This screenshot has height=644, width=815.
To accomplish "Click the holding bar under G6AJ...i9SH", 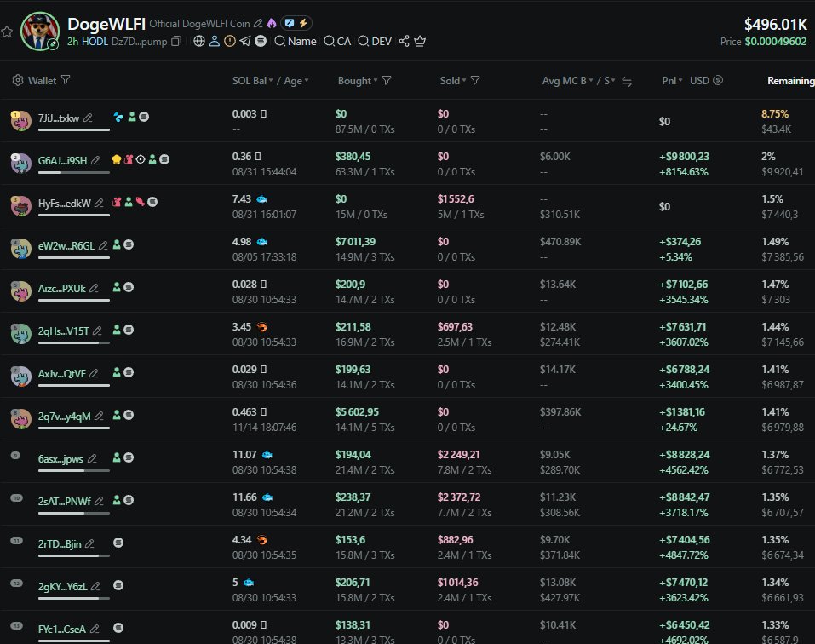I will 74,172.
